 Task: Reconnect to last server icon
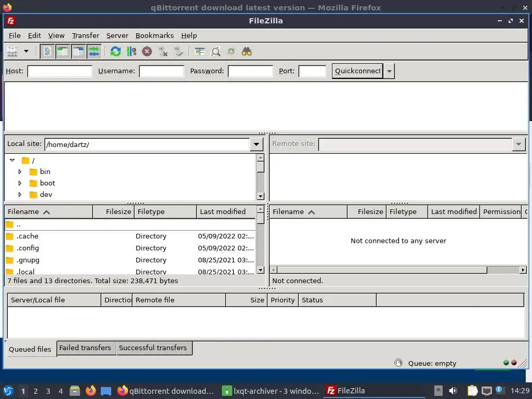178,51
